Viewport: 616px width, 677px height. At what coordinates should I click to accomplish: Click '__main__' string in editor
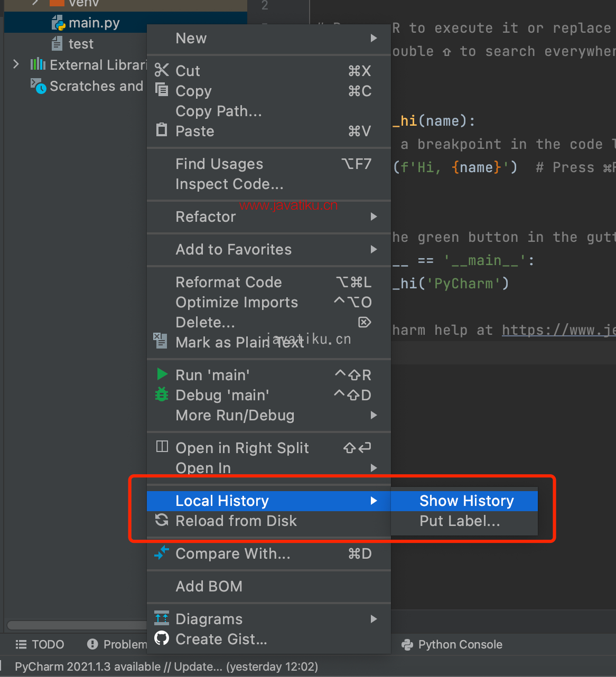tap(485, 260)
